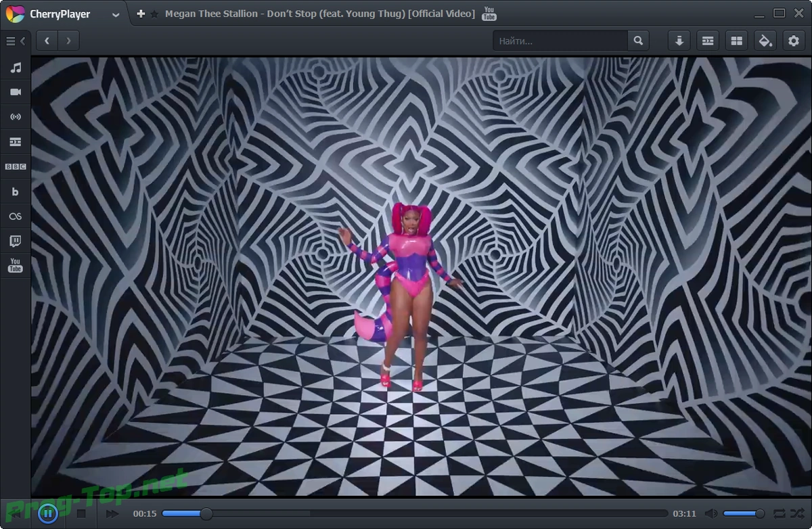
Task: Open the Twitch service in sidebar
Action: pos(15,241)
